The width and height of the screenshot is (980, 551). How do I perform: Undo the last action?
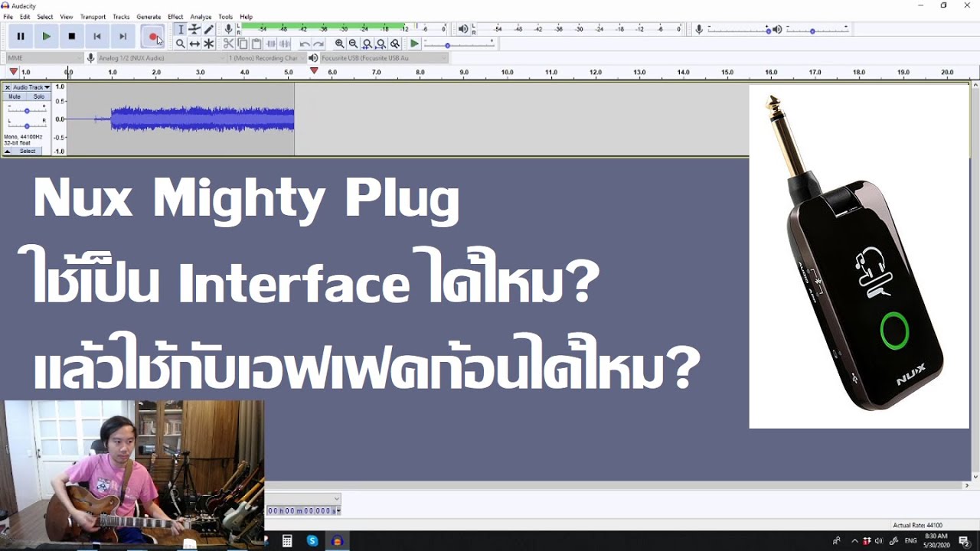click(305, 44)
